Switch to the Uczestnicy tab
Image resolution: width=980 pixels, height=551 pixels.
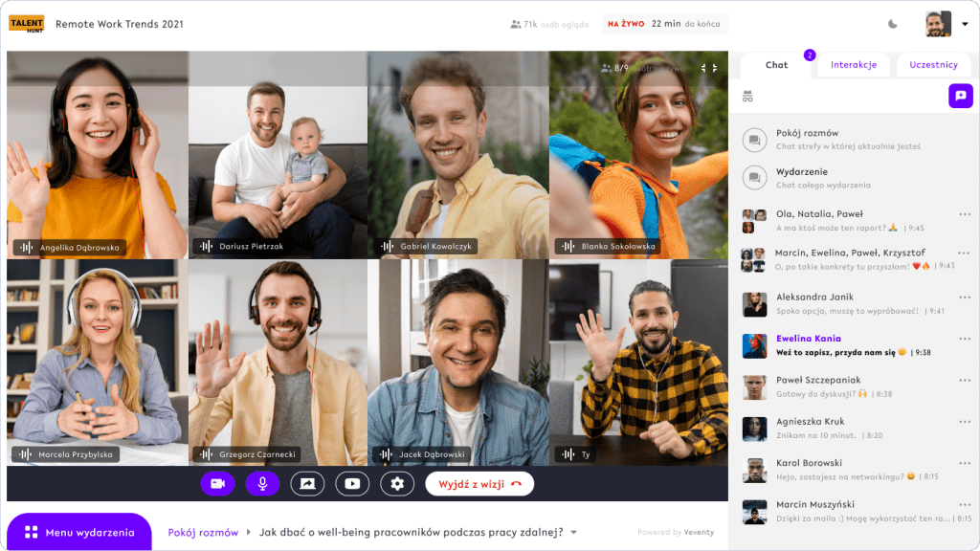tap(933, 65)
